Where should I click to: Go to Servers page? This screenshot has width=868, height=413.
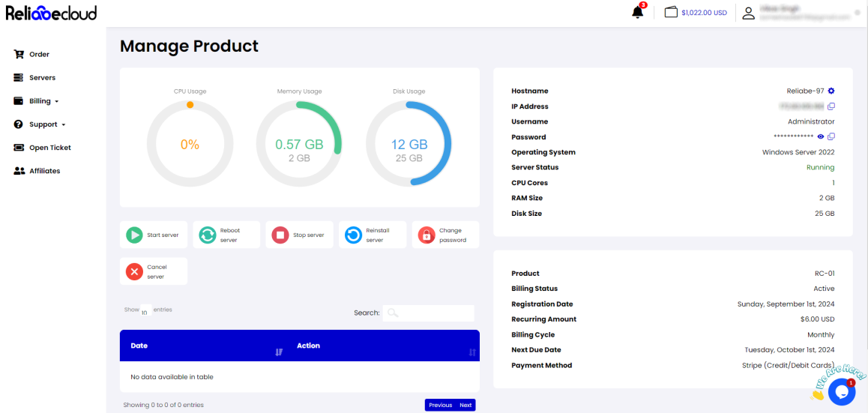click(x=42, y=77)
